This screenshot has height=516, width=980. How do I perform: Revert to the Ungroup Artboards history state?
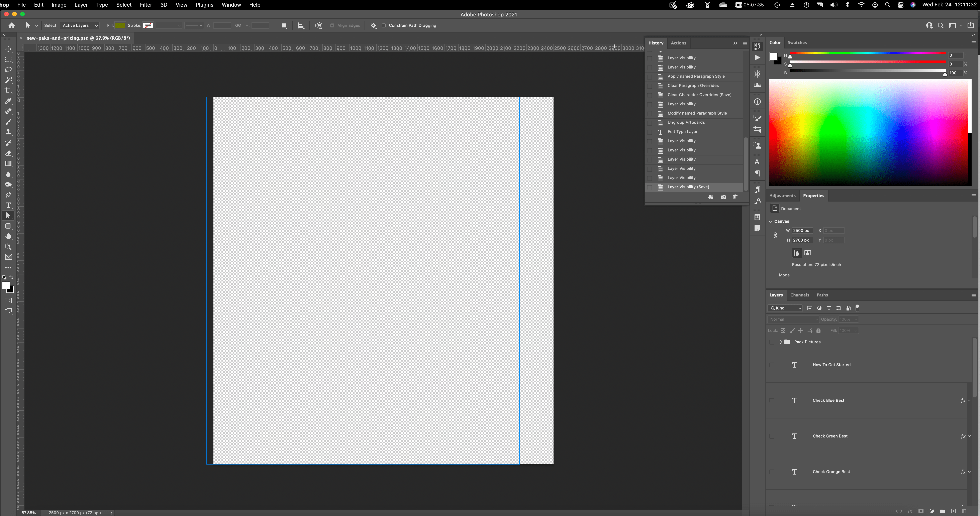(x=686, y=122)
